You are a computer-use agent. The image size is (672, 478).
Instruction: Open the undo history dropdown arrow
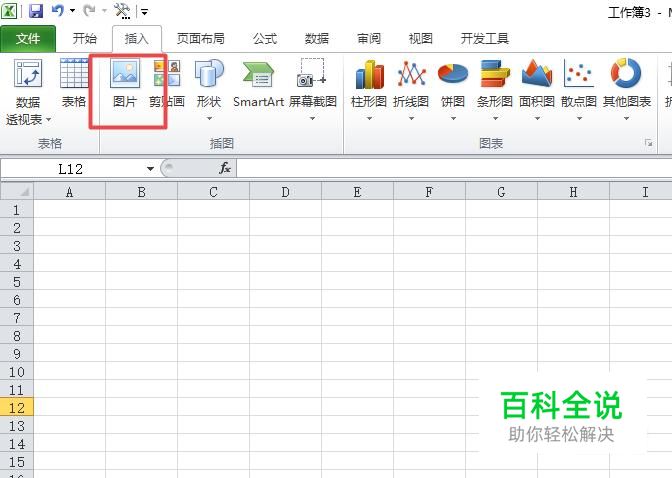[x=72, y=11]
